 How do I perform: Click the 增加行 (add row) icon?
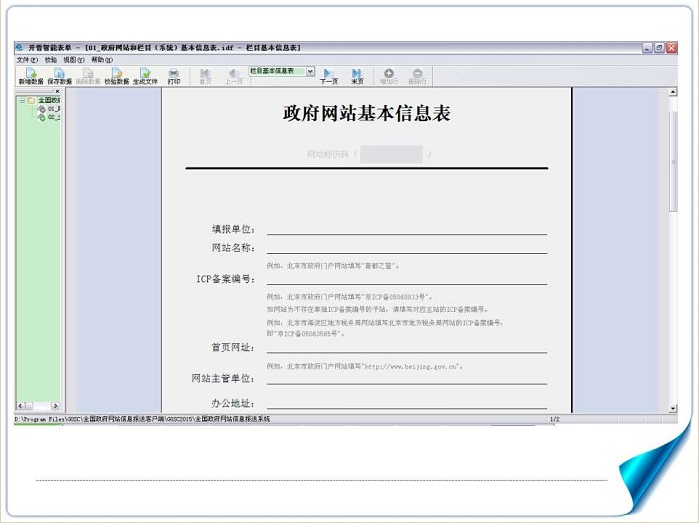pos(389,76)
